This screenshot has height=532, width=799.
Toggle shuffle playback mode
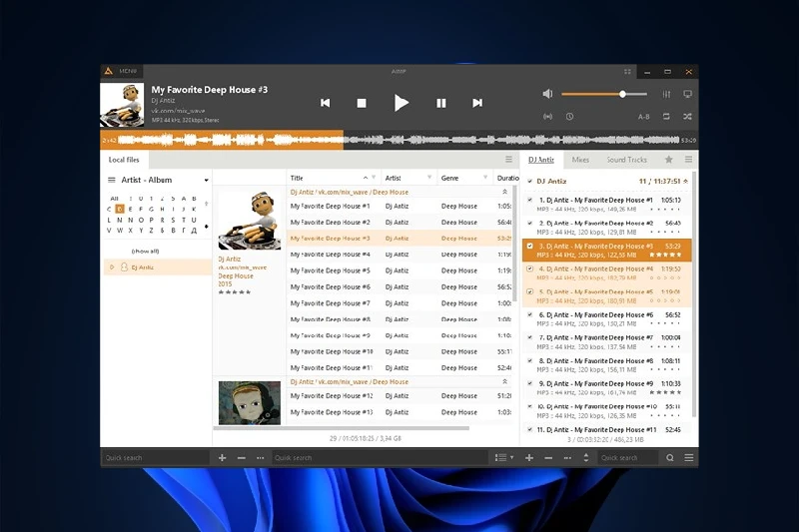pos(687,117)
